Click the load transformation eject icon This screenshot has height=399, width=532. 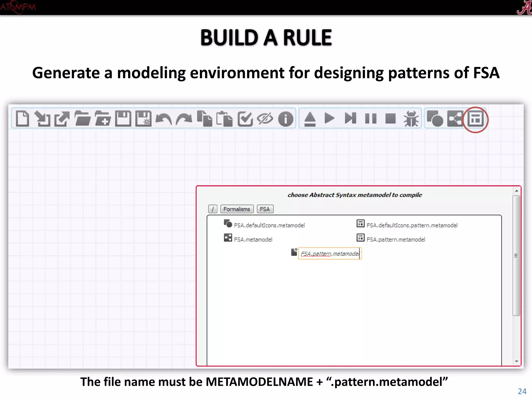tap(310, 119)
